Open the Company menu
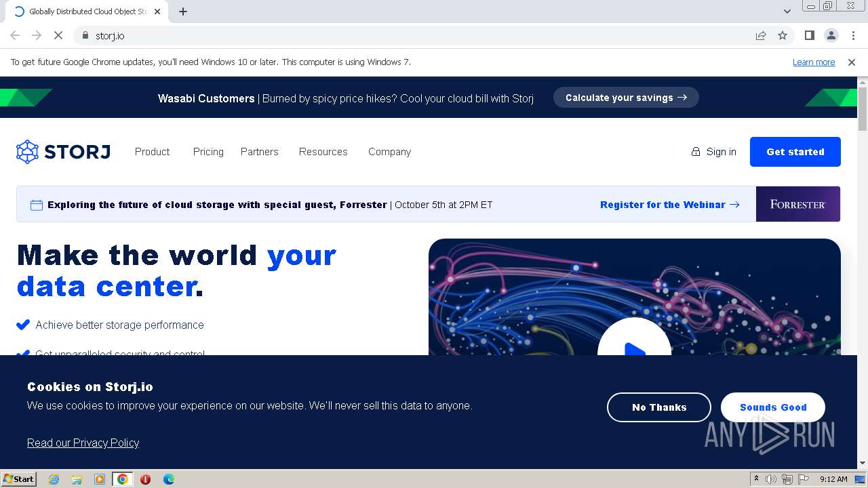This screenshot has height=488, width=868. (x=389, y=152)
